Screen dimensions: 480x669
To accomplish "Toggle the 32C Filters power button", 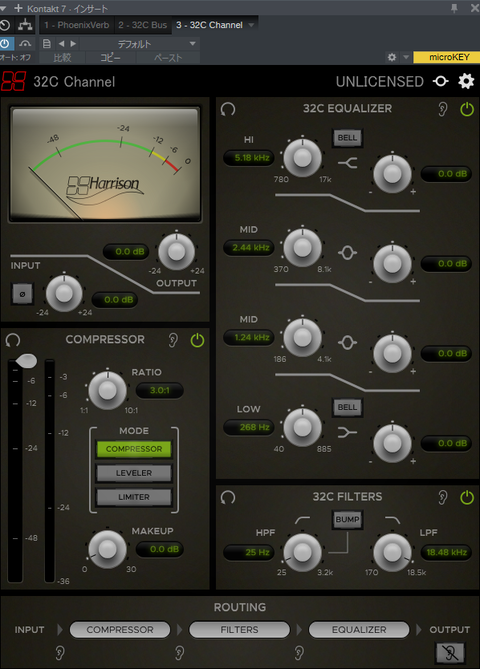I will pyautogui.click(x=467, y=497).
